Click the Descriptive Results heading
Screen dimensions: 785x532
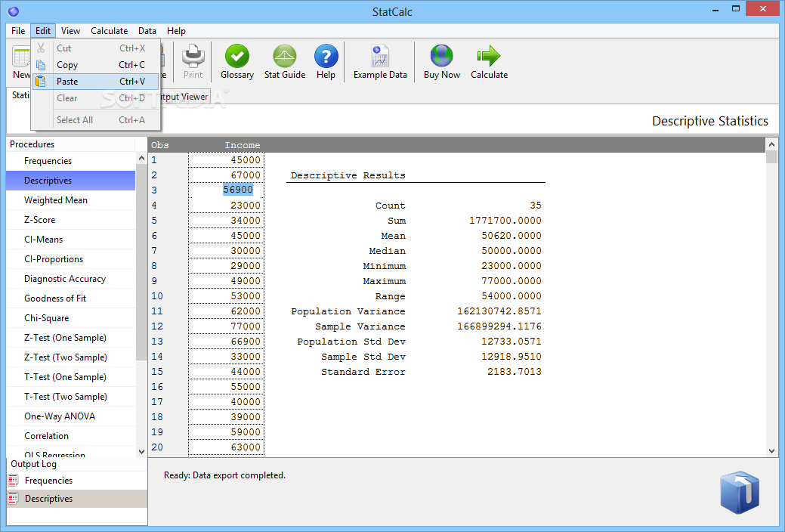(348, 175)
